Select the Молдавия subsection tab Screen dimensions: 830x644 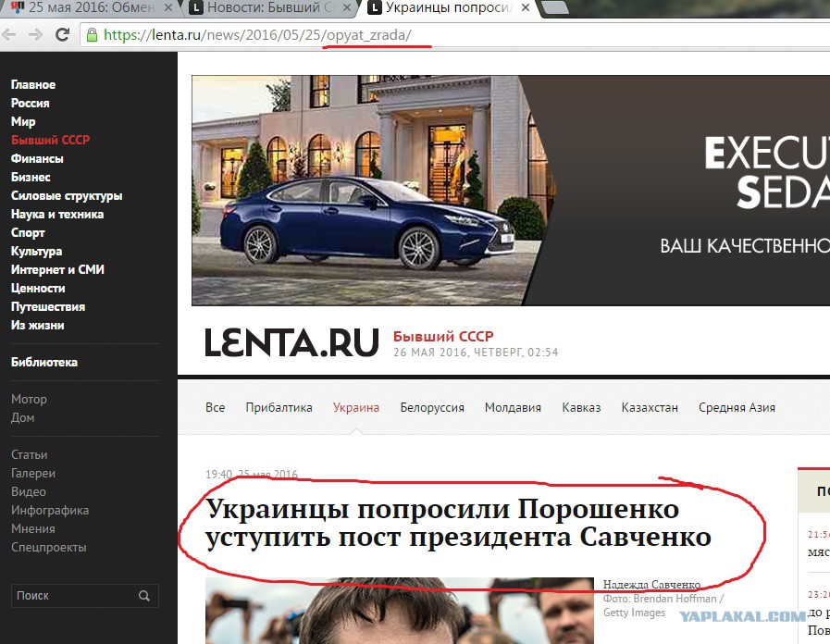pyautogui.click(x=513, y=407)
